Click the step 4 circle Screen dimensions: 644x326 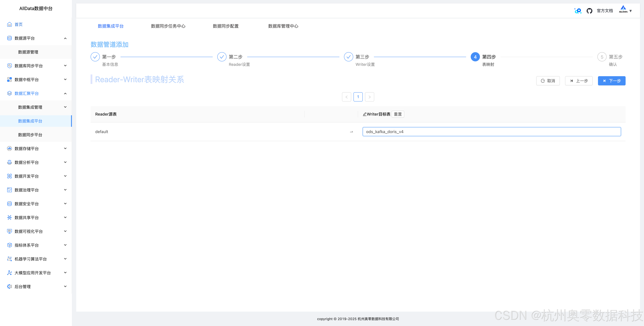(x=475, y=57)
